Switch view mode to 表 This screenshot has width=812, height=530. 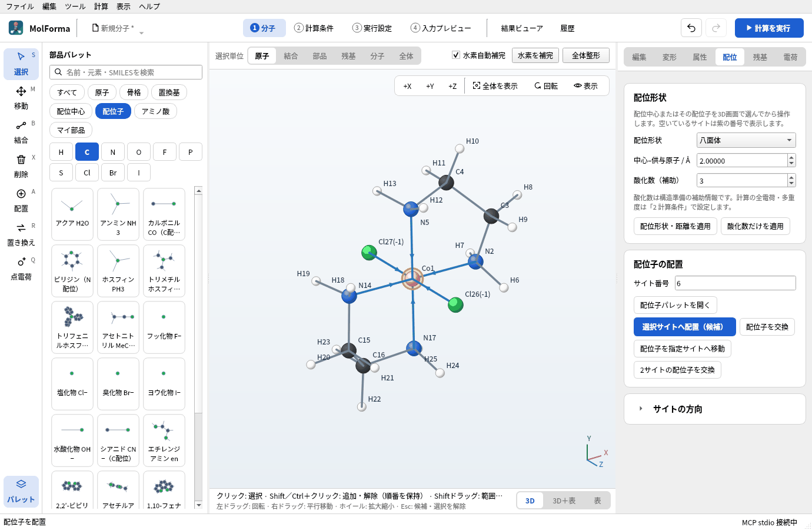pos(597,501)
